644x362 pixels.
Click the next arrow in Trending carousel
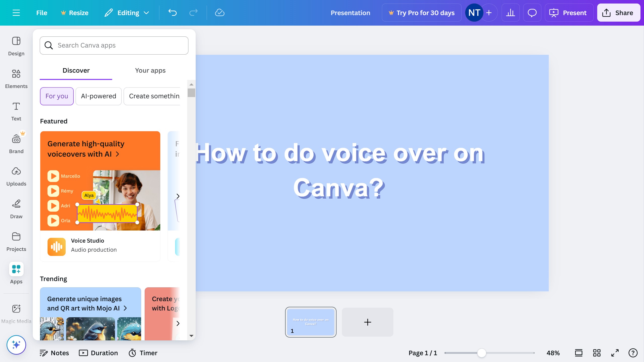(178, 323)
